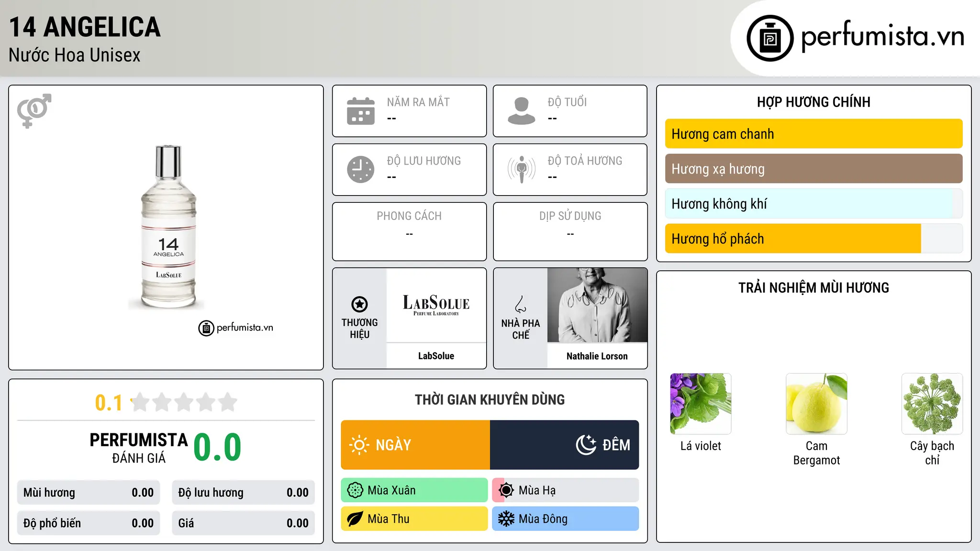Open the LabSolue brand logo

click(436, 305)
